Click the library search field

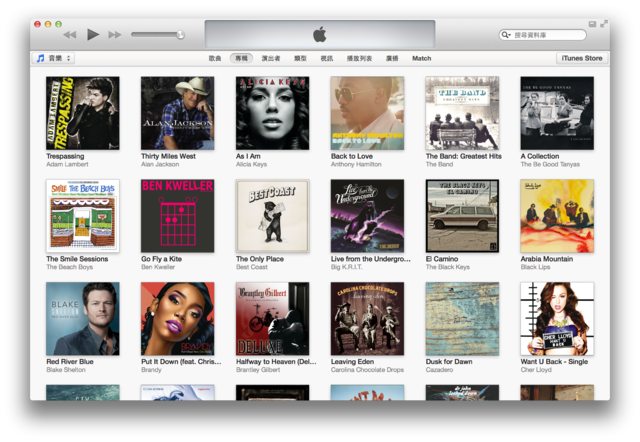coord(543,35)
